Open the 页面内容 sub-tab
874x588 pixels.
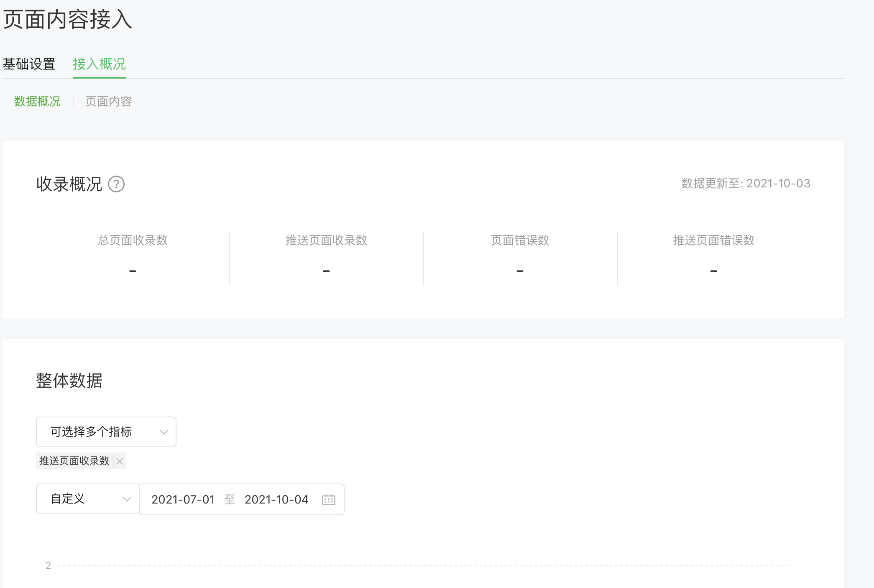pos(108,101)
